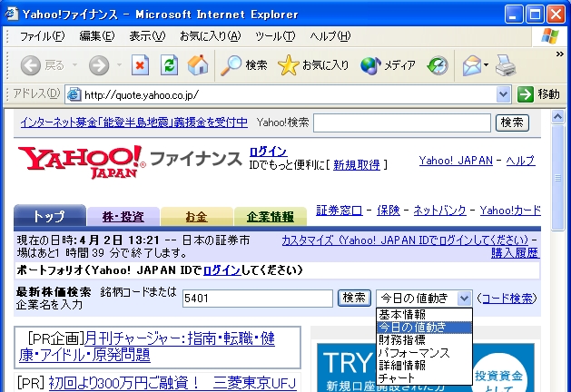Image resolution: width=571 pixels, height=392 pixels.
Task: Expand the toolbar overflow chevron
Action: coord(560,54)
